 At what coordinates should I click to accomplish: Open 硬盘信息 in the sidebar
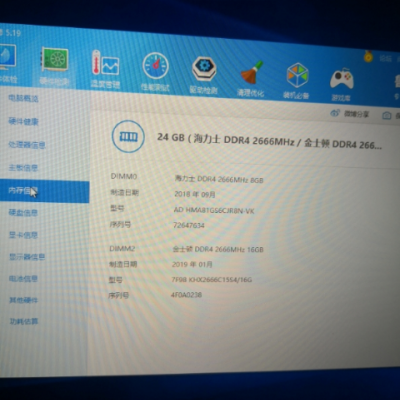point(23,213)
